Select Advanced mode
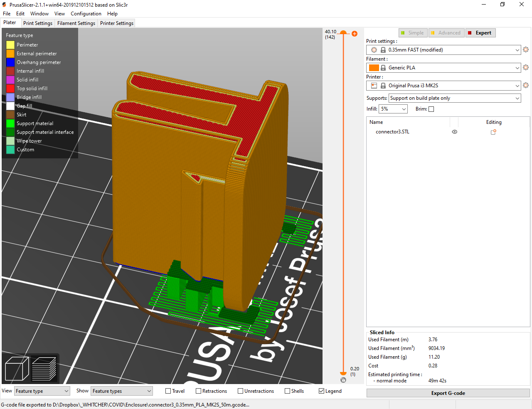 pyautogui.click(x=446, y=33)
